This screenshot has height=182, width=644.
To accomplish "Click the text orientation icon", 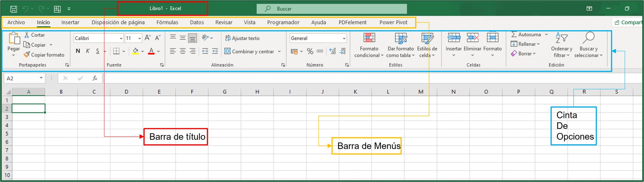I will tap(206, 38).
